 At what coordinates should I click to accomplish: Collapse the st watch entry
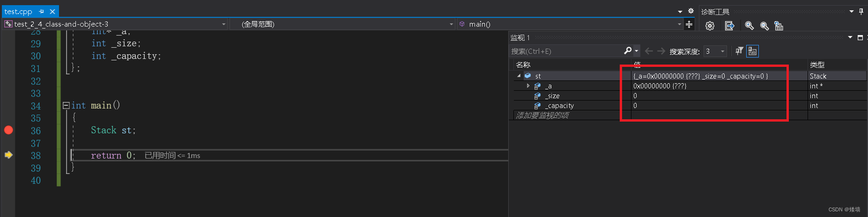(x=519, y=76)
